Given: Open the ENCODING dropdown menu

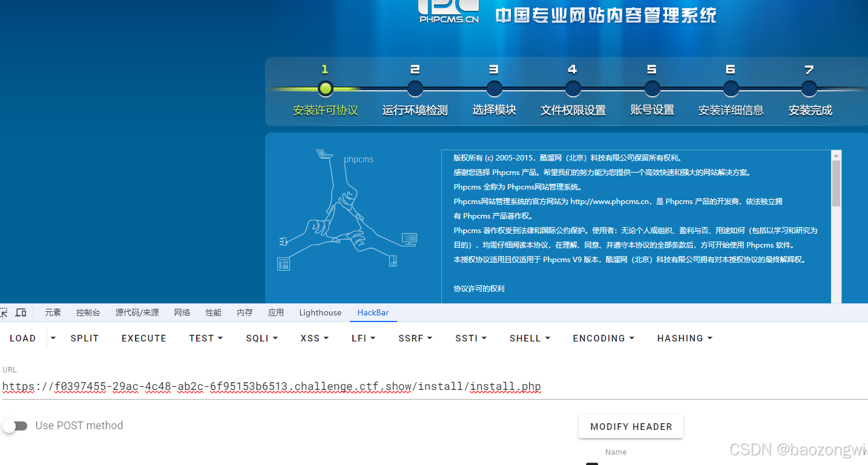Looking at the screenshot, I should (x=603, y=338).
